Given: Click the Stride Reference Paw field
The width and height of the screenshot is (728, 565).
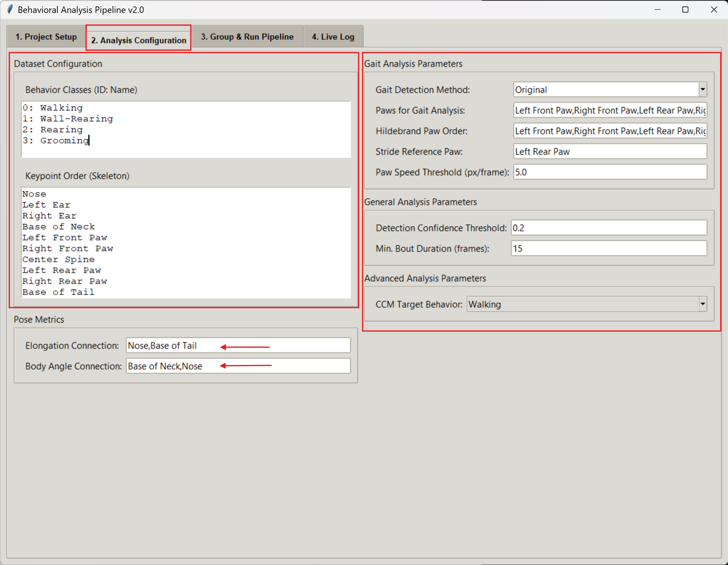Looking at the screenshot, I should (610, 152).
